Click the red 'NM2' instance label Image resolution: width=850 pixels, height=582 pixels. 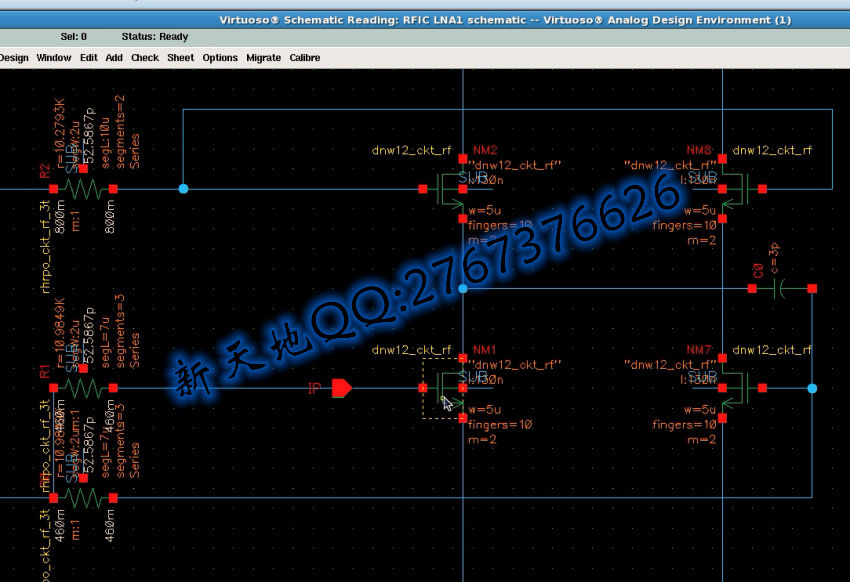click(485, 150)
